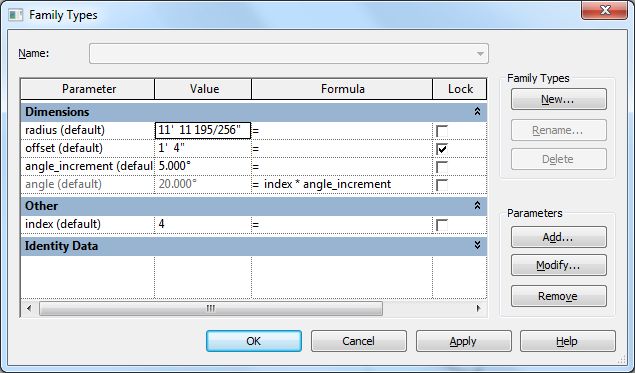This screenshot has width=635, height=373.
Task: Click the horizontal scrollbar thumb
Action: 211,309
